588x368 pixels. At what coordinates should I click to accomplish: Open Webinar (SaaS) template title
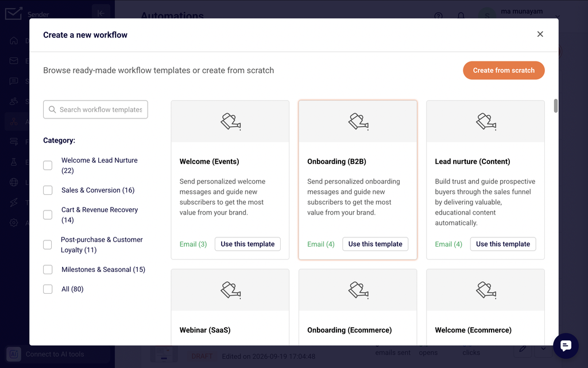(x=205, y=330)
